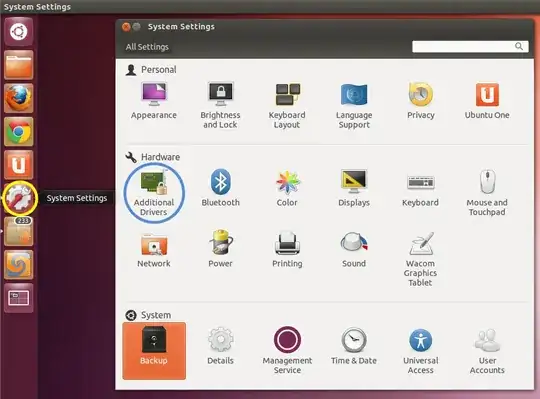Launch Firefox from the Ubuntu launcher
The image size is (540, 399).
(x=19, y=98)
